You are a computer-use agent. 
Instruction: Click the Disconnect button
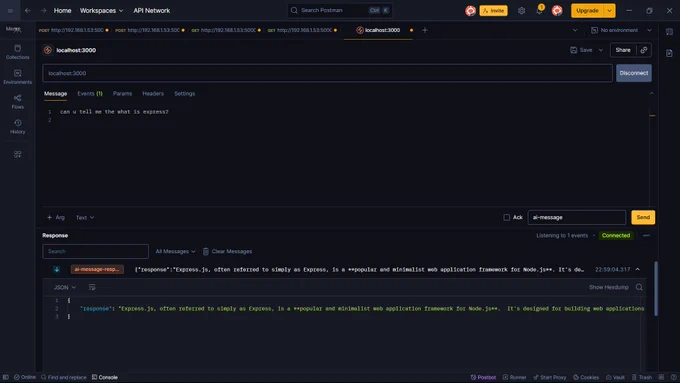pyautogui.click(x=634, y=73)
